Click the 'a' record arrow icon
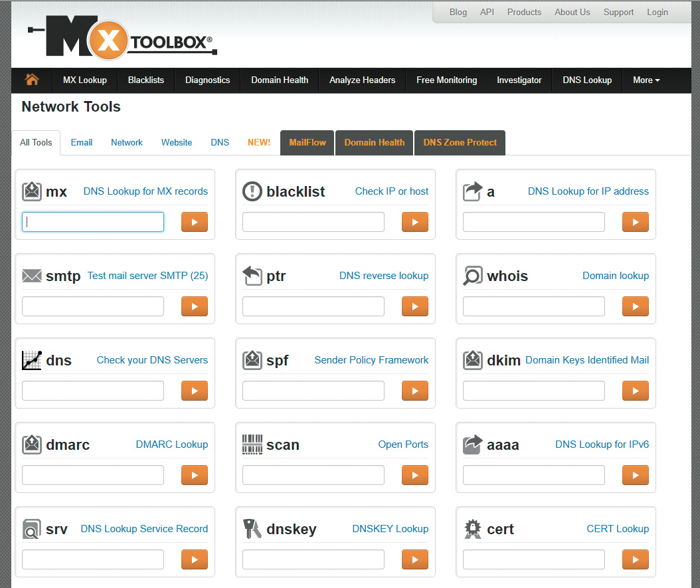 point(473,191)
